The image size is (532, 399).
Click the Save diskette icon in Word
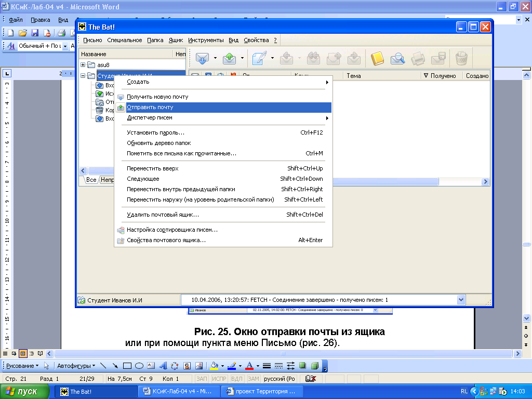tap(35, 33)
